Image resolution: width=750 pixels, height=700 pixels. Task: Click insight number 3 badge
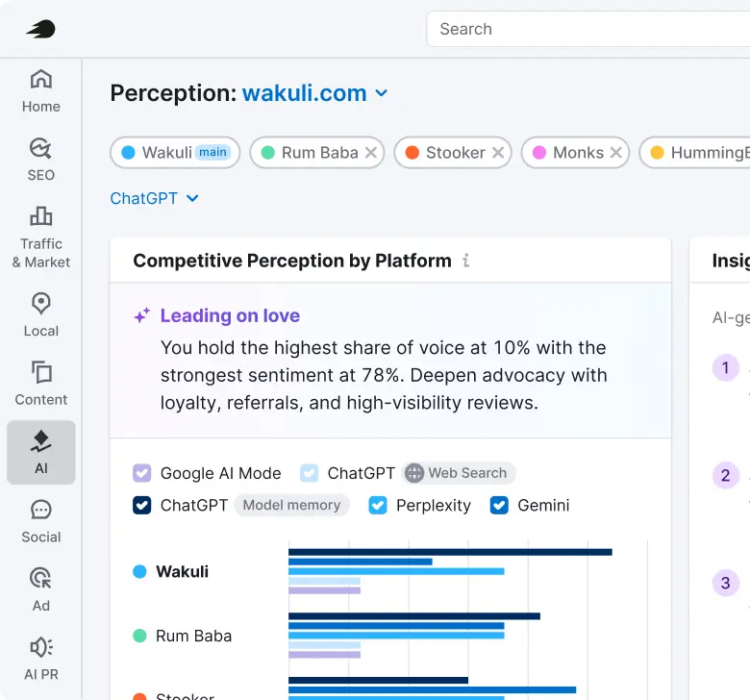(726, 583)
